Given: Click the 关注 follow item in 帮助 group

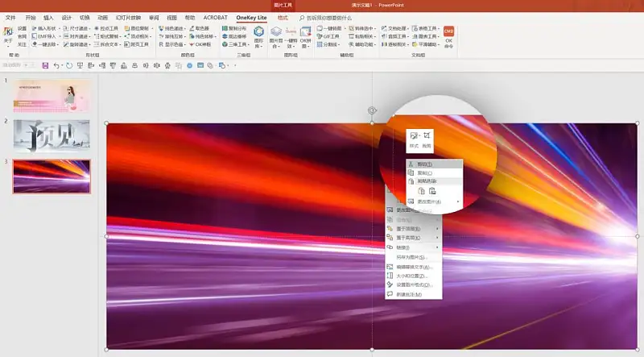Looking at the screenshot, I should click(22, 44).
